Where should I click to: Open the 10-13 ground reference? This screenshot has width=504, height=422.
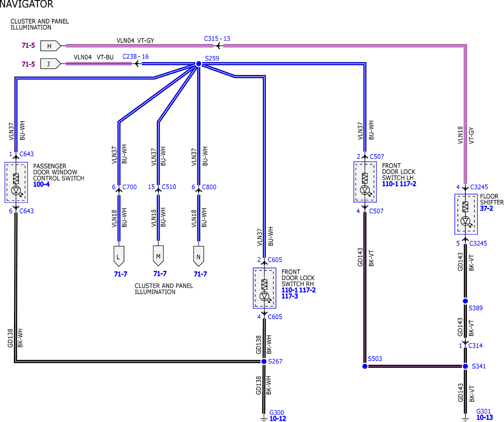point(484,418)
